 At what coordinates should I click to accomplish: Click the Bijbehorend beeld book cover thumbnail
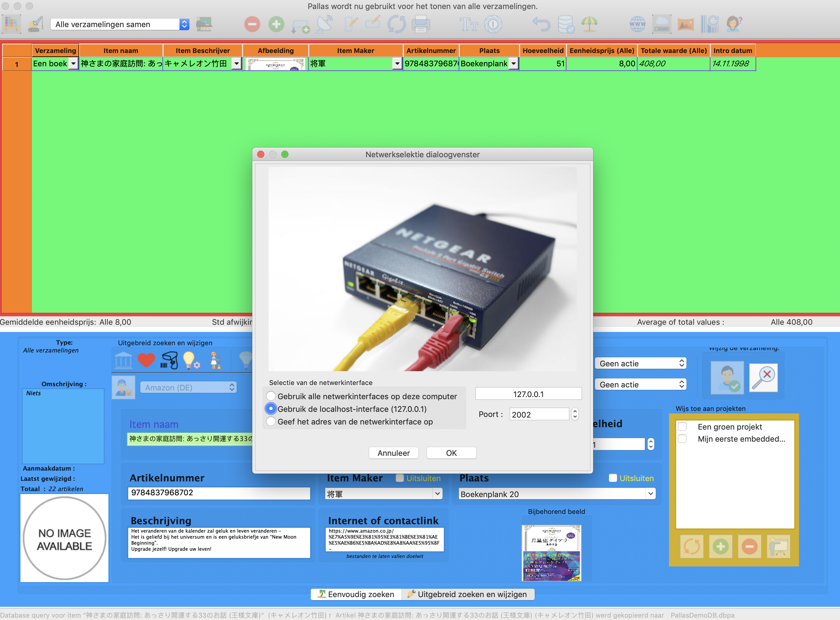pyautogui.click(x=552, y=553)
